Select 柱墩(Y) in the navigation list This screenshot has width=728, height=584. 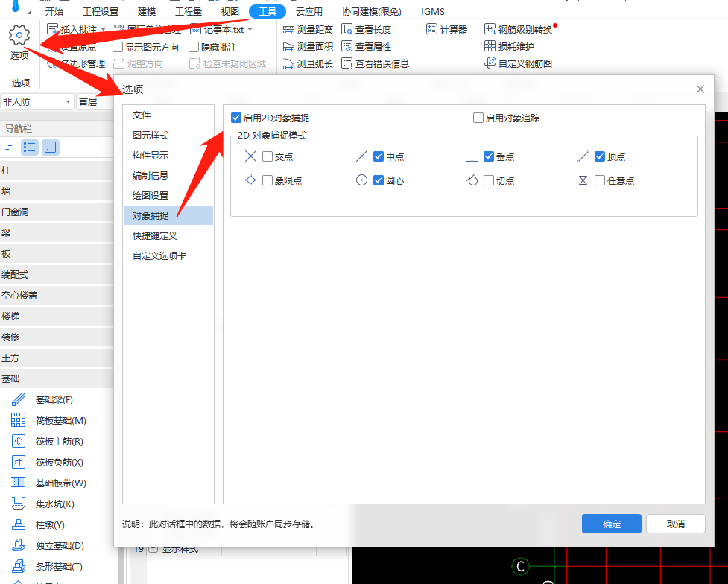pos(37,525)
